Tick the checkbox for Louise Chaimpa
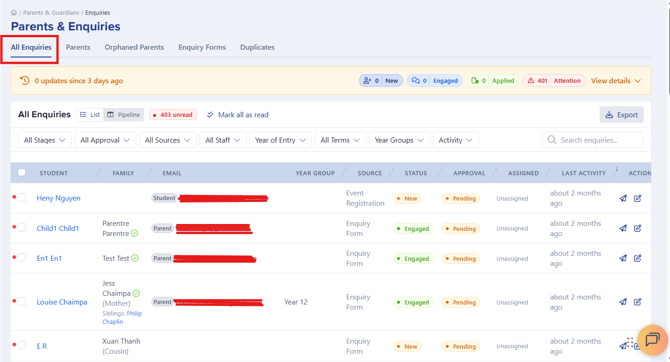Image resolution: width=670 pixels, height=362 pixels. click(x=22, y=301)
